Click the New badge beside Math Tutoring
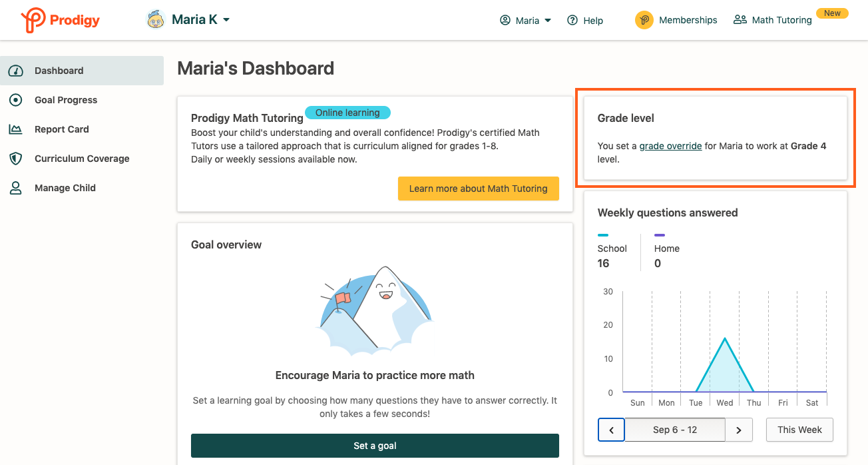The image size is (868, 465). (832, 13)
